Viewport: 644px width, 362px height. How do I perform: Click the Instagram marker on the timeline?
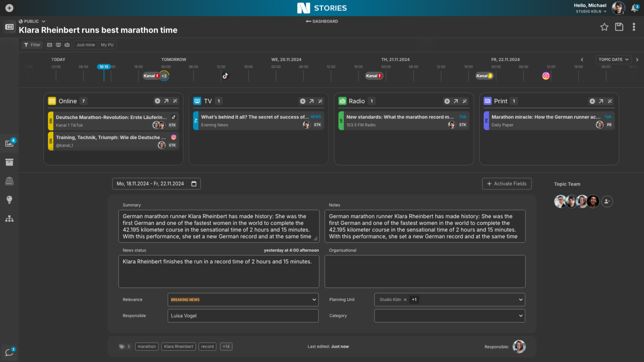point(546,76)
